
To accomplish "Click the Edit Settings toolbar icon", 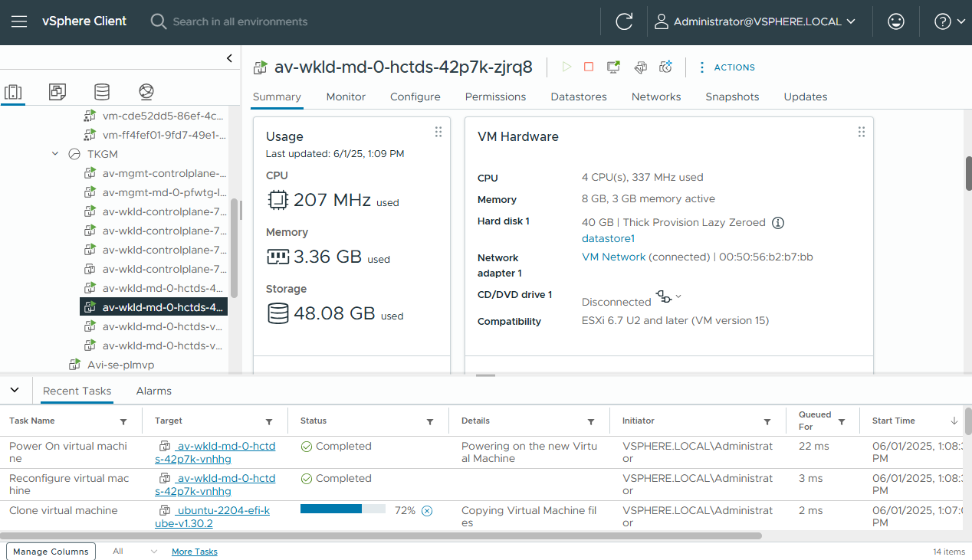I will pyautogui.click(x=641, y=67).
